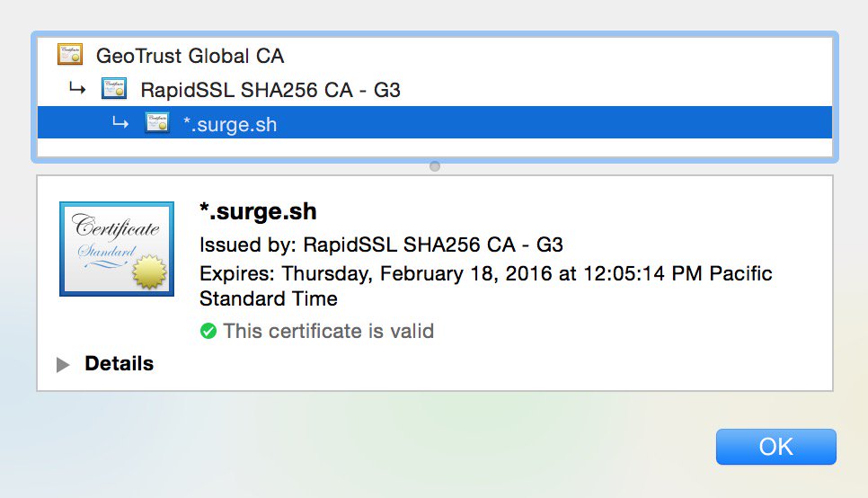
Task: Click the large Certificate Standard image
Action: pyautogui.click(x=117, y=249)
